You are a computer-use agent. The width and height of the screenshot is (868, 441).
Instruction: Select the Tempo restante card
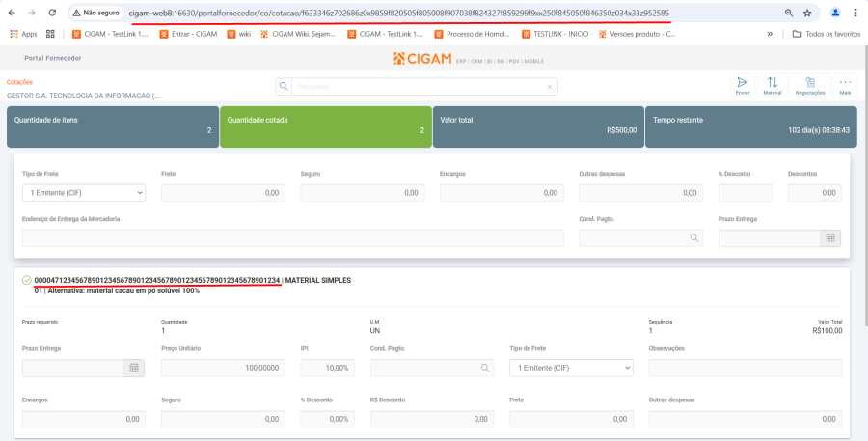(751, 126)
